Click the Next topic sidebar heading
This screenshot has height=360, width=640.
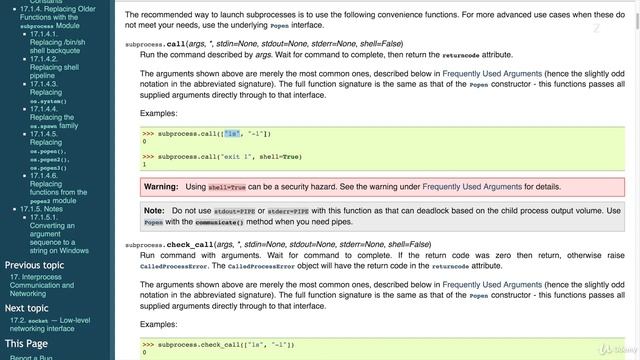click(27, 308)
